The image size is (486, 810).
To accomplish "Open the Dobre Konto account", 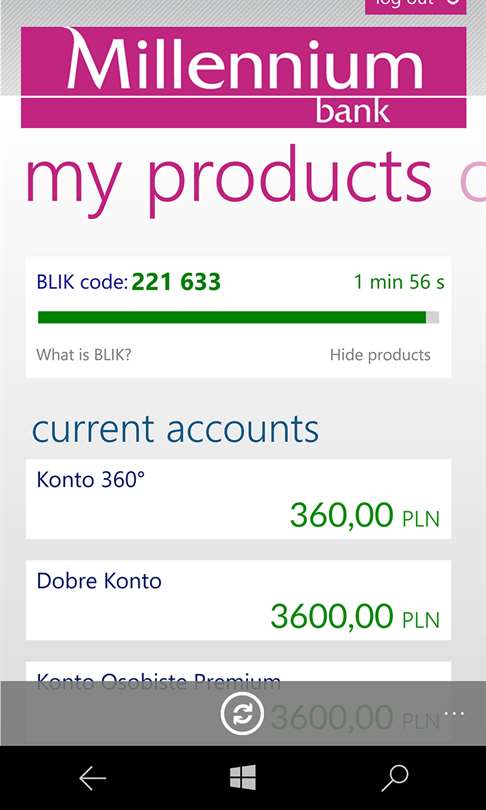I will click(239, 600).
